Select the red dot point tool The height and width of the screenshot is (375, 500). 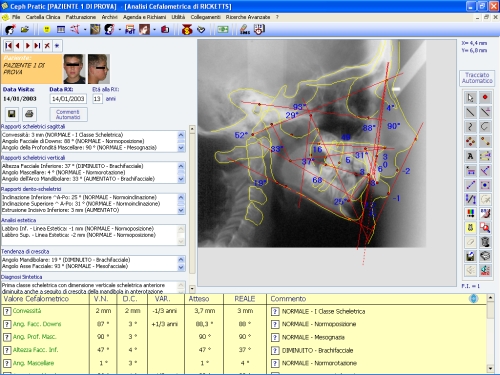coord(485,98)
